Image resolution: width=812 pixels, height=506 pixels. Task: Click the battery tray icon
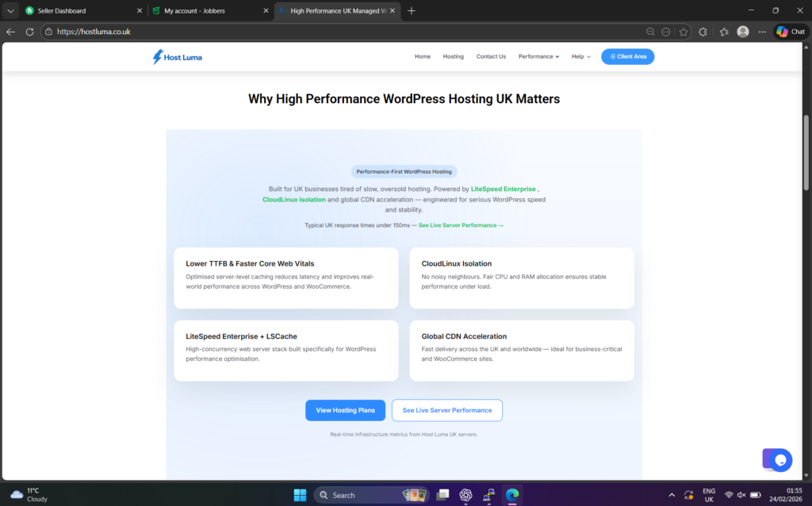click(x=756, y=495)
